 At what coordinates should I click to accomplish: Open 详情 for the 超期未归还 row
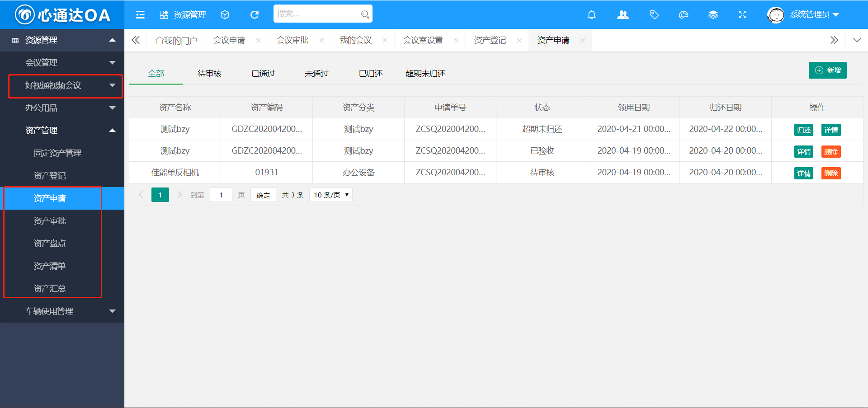(831, 130)
